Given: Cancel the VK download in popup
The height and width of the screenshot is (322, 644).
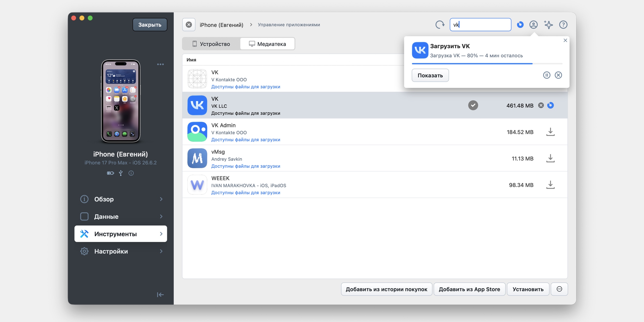Looking at the screenshot, I should pos(558,75).
